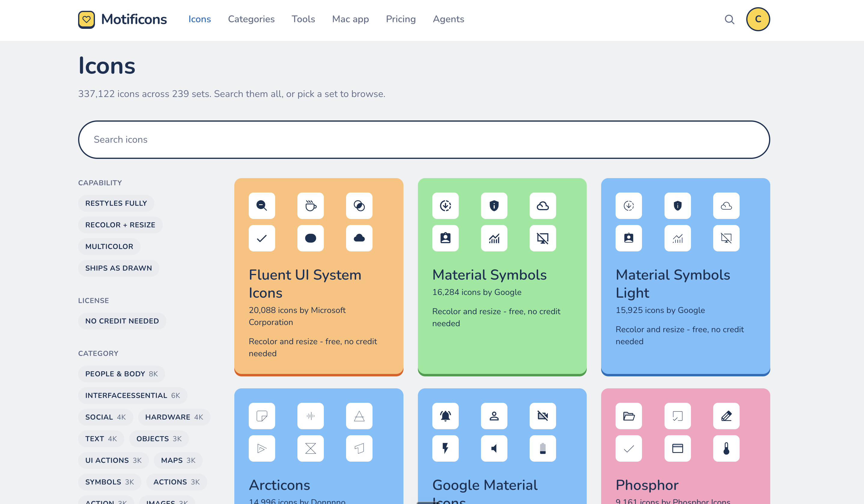Click zoom-out icon in Fluent UI card
Image resolution: width=864 pixels, height=504 pixels.
pyautogui.click(x=262, y=206)
